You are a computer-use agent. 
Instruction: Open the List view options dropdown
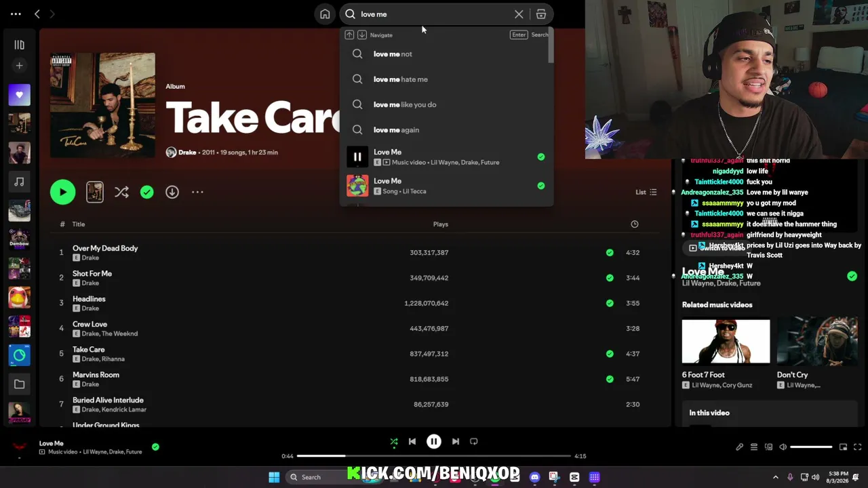(646, 192)
